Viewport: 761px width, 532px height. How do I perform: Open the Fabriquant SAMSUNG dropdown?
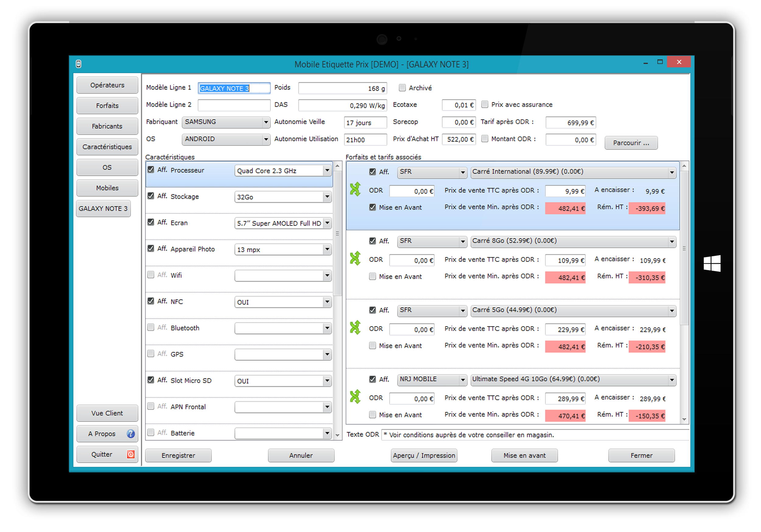point(265,122)
